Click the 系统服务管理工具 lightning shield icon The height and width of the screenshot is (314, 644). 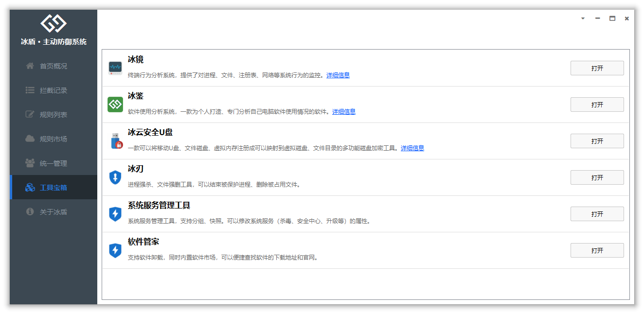coord(115,214)
